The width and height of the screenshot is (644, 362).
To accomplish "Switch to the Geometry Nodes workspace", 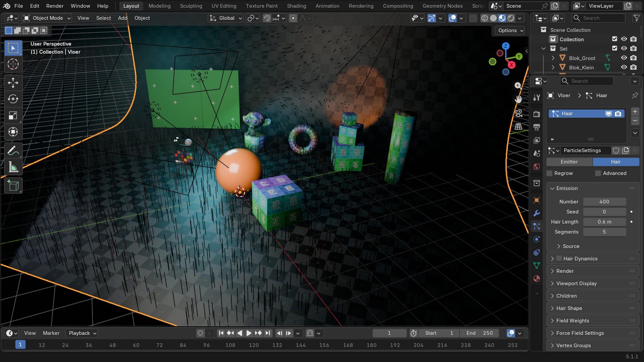I will [x=442, y=6].
